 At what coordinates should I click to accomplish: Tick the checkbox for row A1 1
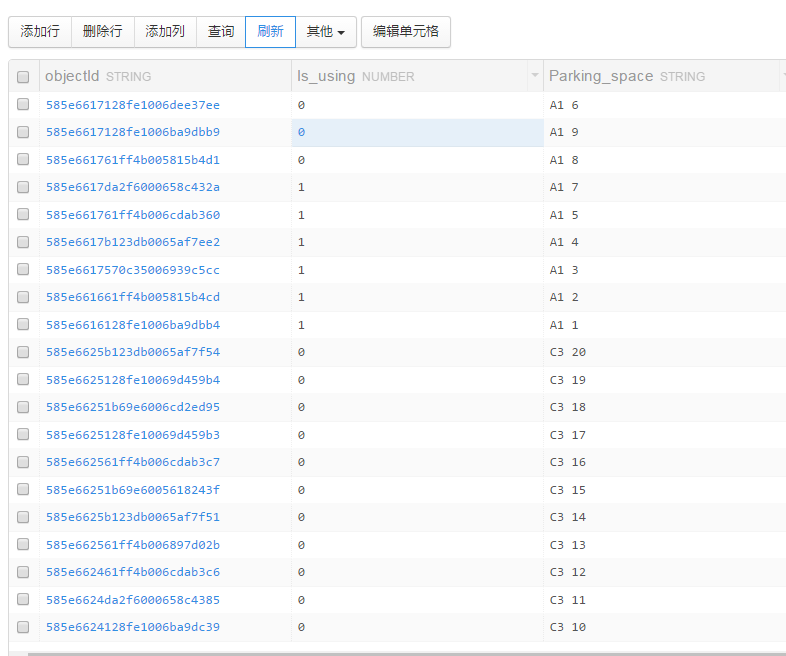pyautogui.click(x=23, y=325)
